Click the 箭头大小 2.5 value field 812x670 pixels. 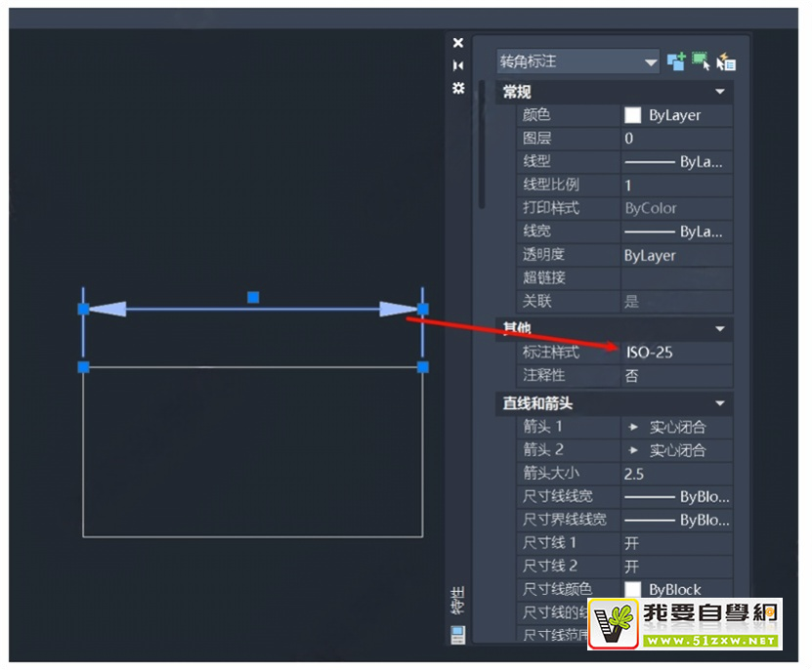tap(676, 474)
